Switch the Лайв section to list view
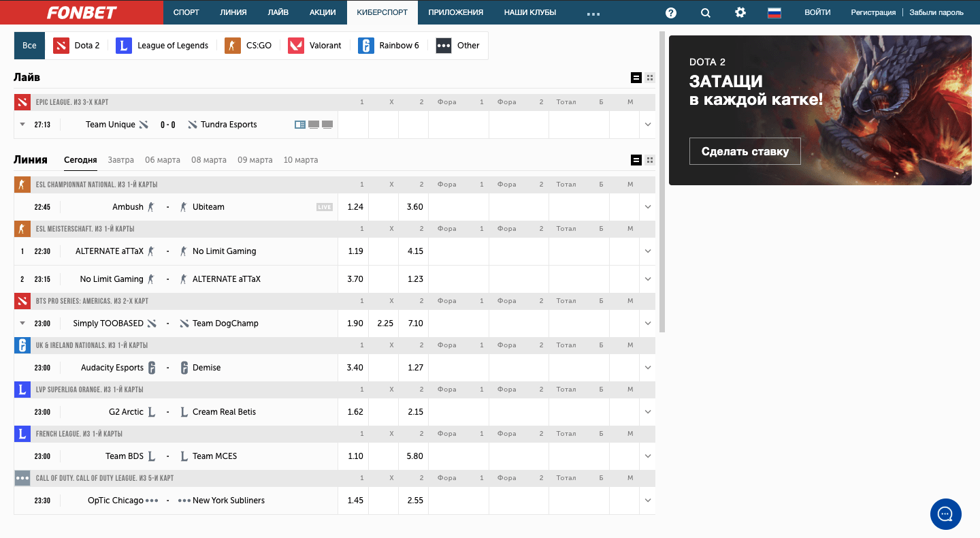This screenshot has height=538, width=980. [636, 78]
